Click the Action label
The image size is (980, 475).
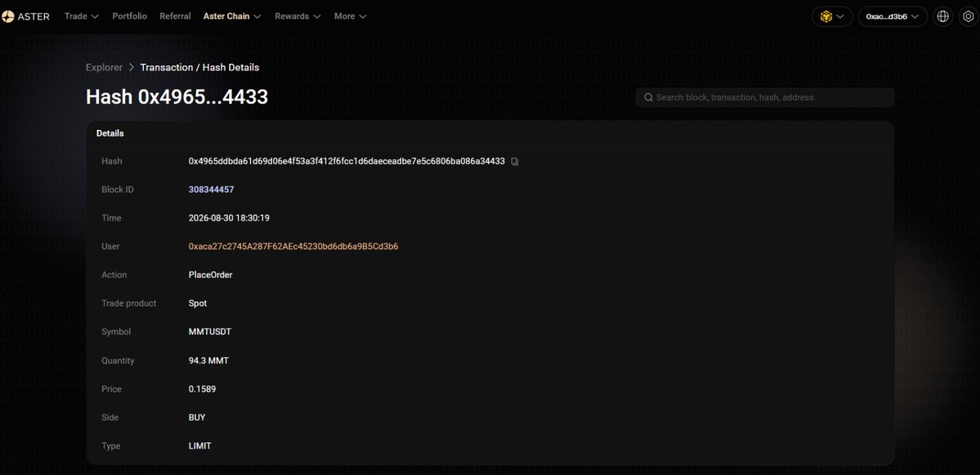click(114, 275)
